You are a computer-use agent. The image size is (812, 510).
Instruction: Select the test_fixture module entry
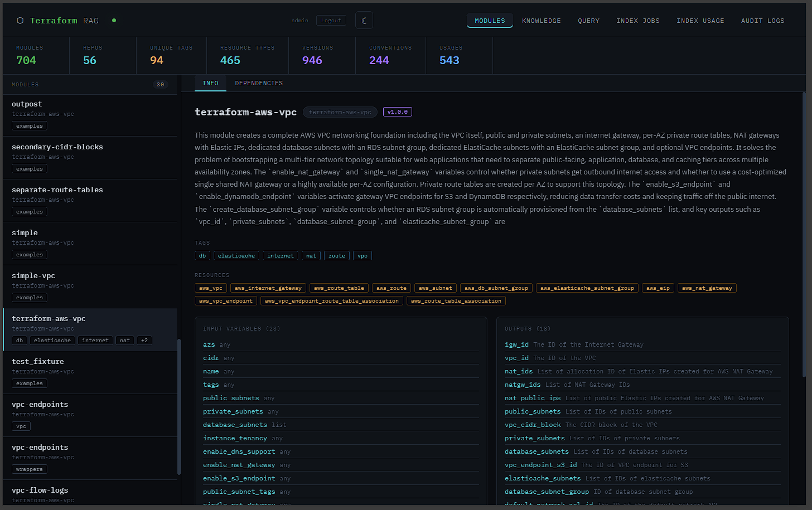[90, 372]
